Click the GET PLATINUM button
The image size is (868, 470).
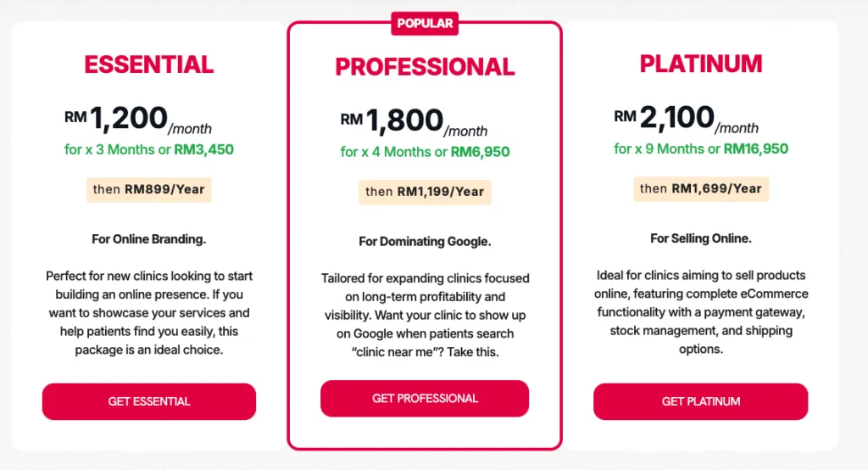coord(701,401)
